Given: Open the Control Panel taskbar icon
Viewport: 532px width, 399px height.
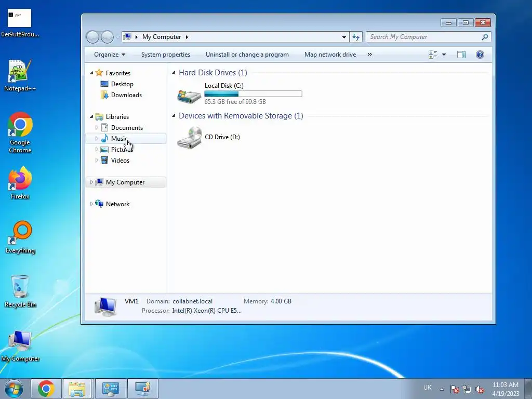Looking at the screenshot, I should click(x=110, y=389).
